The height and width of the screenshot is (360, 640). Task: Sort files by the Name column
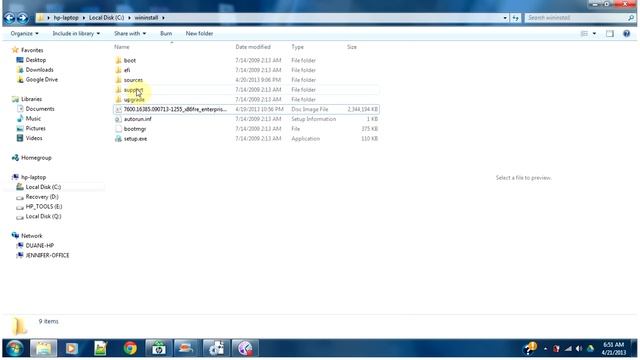coord(122,47)
